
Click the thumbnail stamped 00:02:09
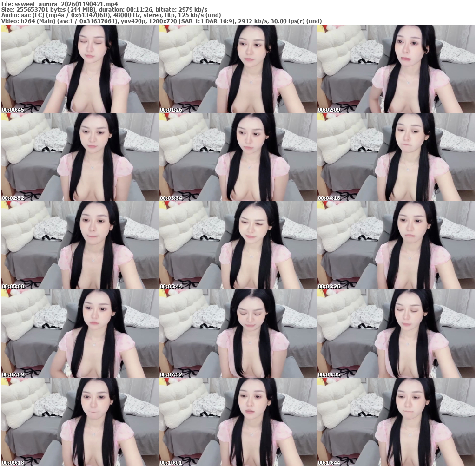pos(396,69)
